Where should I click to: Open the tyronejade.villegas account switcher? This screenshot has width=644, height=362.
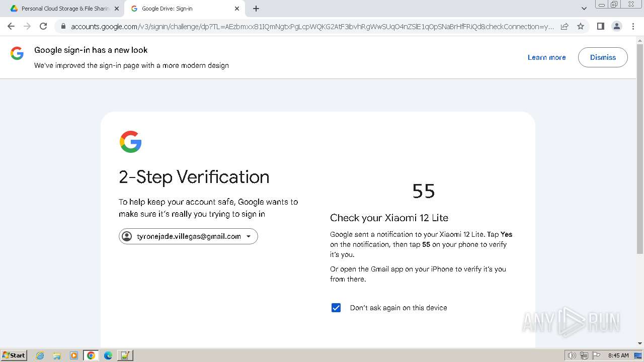coord(188,236)
